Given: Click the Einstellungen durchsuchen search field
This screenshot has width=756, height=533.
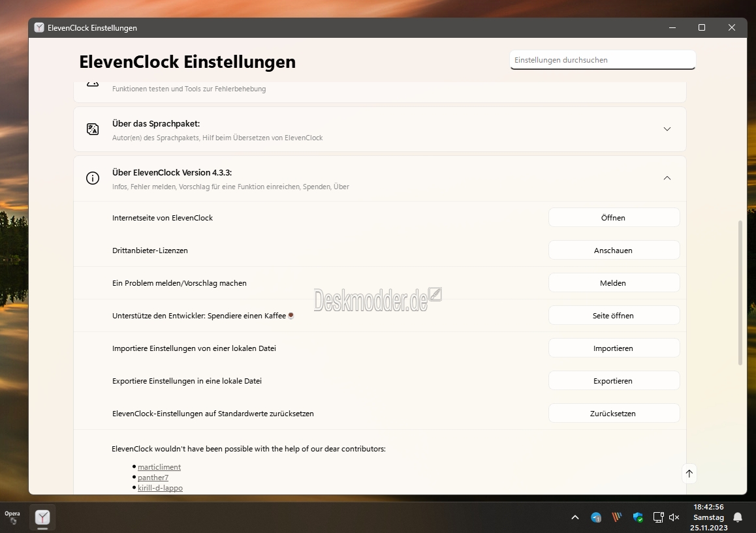Looking at the screenshot, I should click(x=602, y=60).
